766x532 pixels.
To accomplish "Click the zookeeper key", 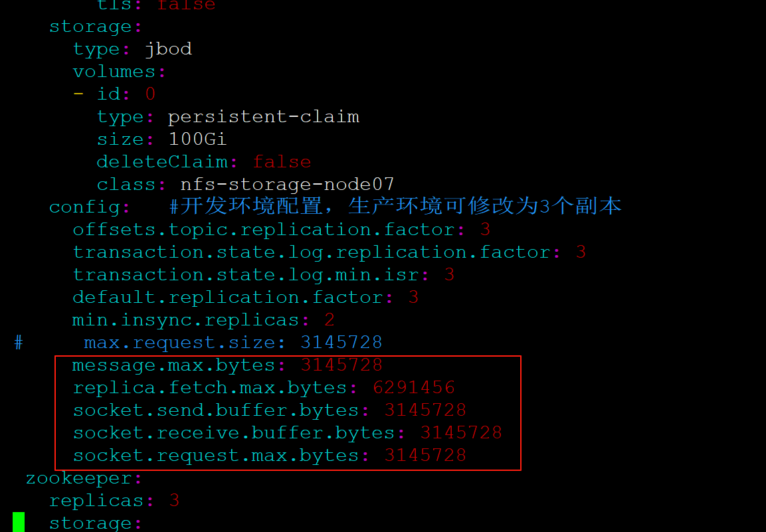I will click(x=78, y=478).
